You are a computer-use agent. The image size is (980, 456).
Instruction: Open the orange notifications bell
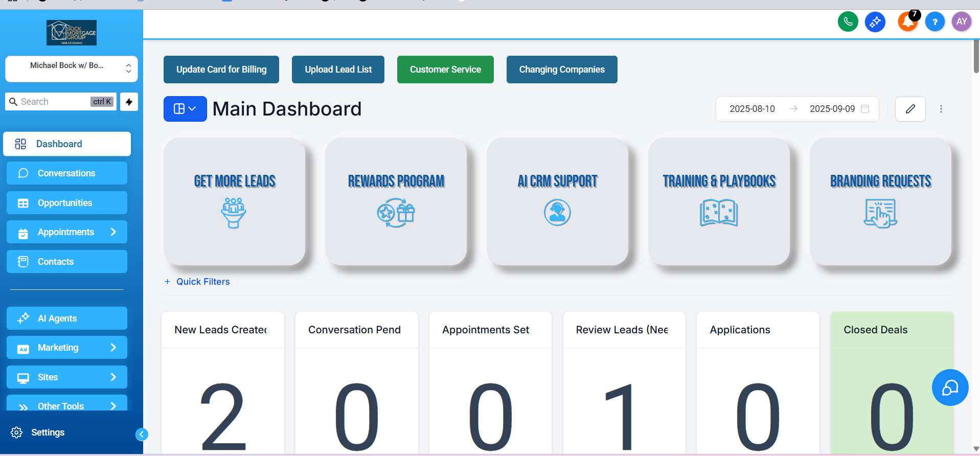908,21
